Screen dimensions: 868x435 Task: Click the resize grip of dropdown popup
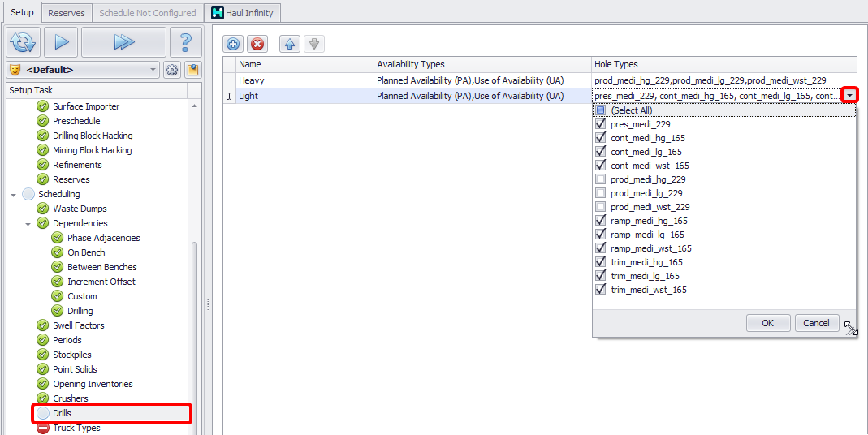851,329
